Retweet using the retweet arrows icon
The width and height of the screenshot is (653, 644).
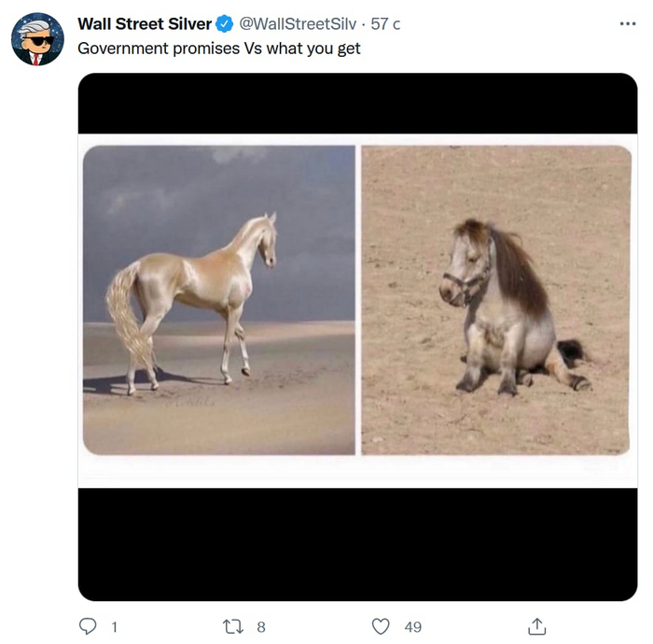click(234, 626)
